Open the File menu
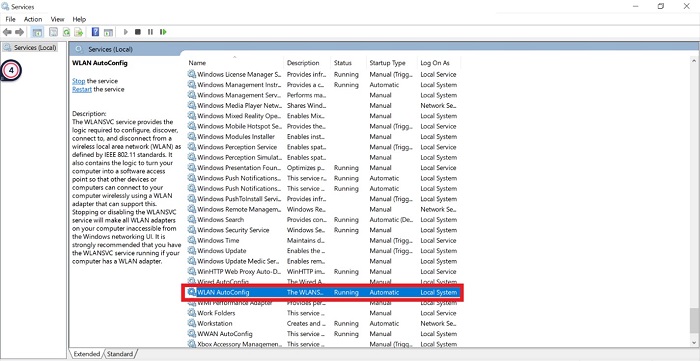The height and width of the screenshot is (361, 700). pyautogui.click(x=10, y=19)
